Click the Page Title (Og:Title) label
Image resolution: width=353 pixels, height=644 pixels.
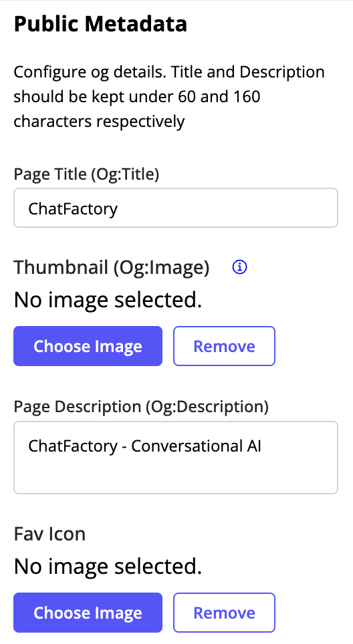pyautogui.click(x=86, y=174)
